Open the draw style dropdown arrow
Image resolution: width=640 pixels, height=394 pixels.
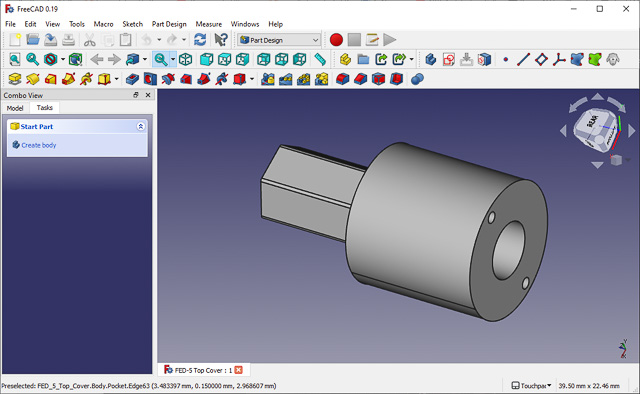[x=63, y=60]
